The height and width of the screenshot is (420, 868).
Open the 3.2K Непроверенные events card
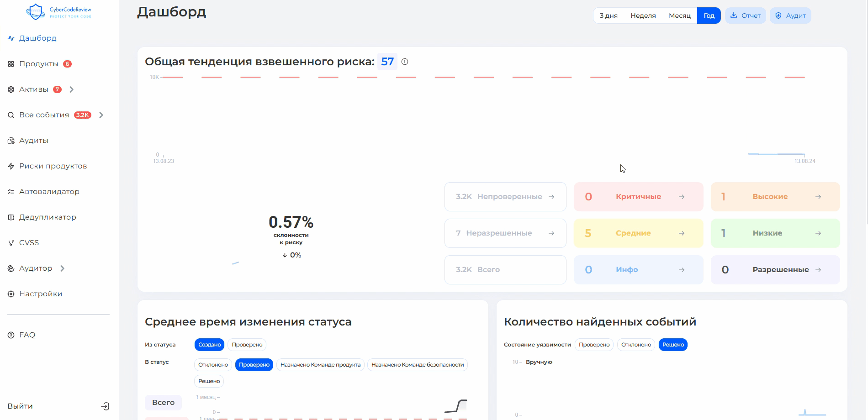point(505,197)
